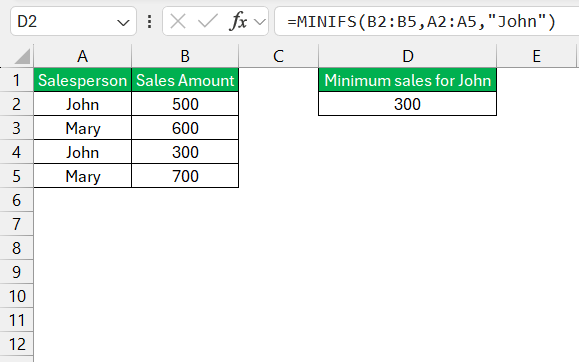Select cell A3 containing Mary
Image resolution: width=579 pixels, height=362 pixels.
tap(82, 128)
